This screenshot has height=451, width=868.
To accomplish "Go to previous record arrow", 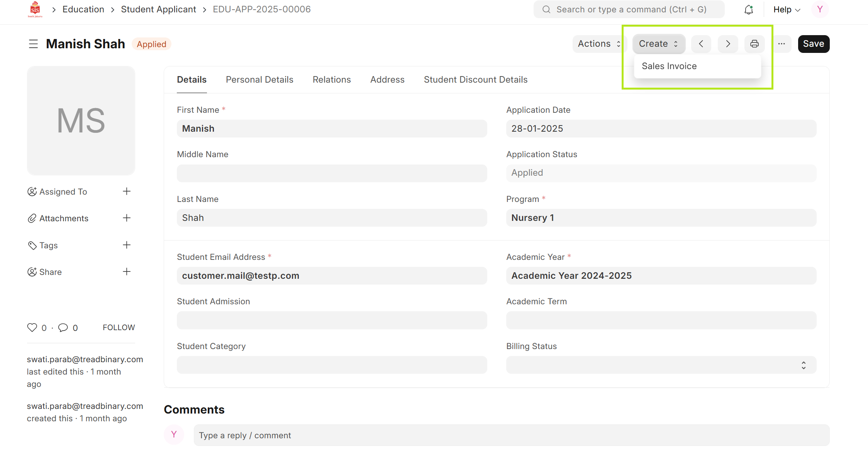I will 701,44.
